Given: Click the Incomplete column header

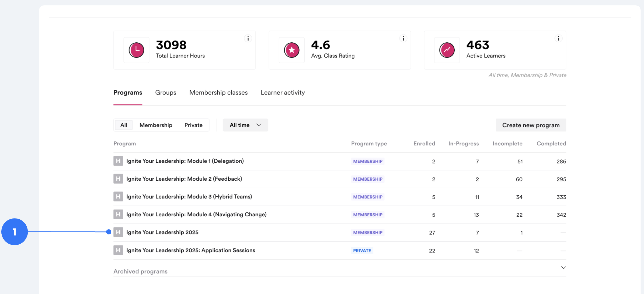Looking at the screenshot, I should tap(507, 143).
